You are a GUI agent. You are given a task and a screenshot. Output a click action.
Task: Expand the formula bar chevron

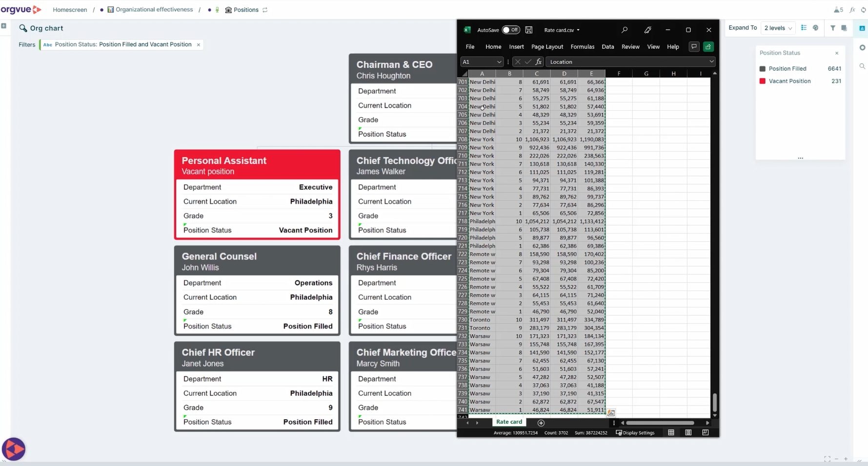711,62
